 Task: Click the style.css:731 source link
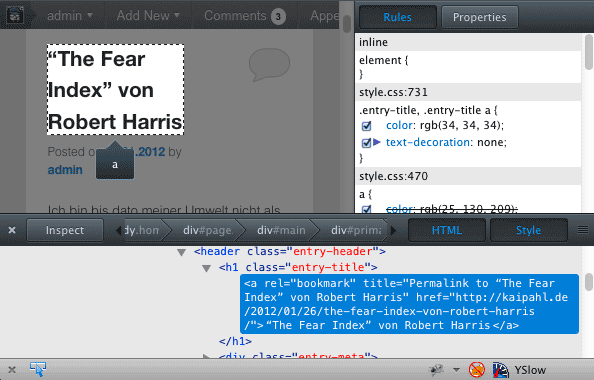pos(393,92)
